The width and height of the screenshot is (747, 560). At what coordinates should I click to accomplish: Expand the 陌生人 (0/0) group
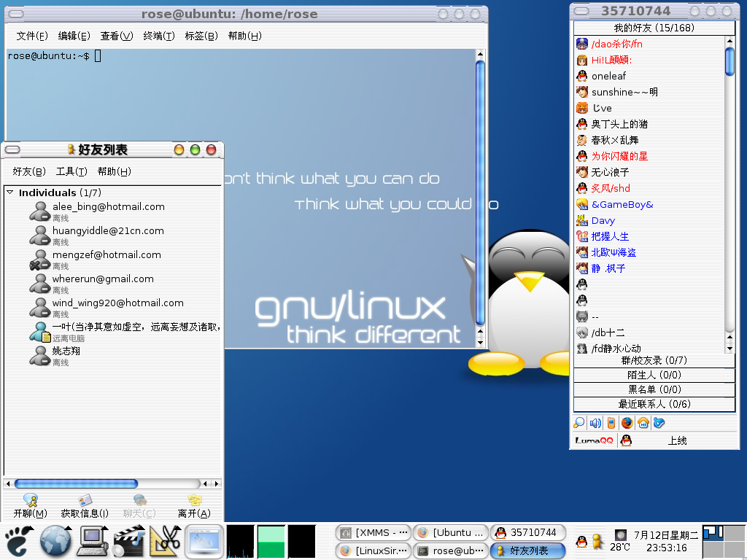click(654, 376)
